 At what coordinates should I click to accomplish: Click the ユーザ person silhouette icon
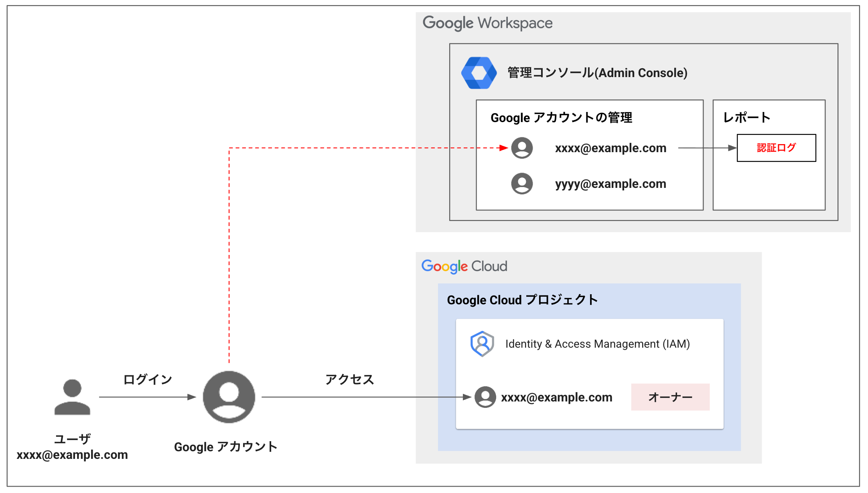point(72,397)
